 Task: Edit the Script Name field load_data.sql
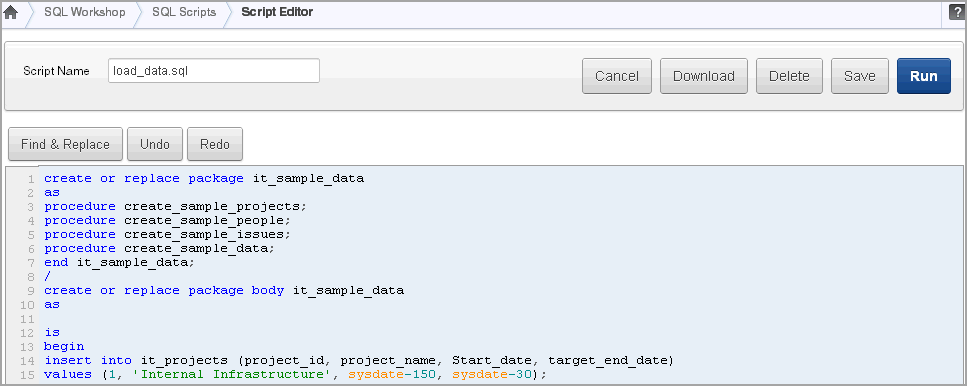point(213,70)
